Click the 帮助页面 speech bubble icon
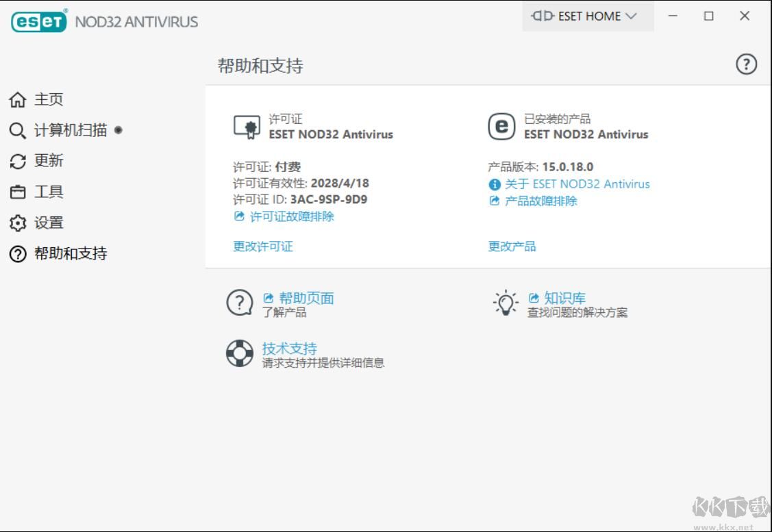 pos(238,303)
